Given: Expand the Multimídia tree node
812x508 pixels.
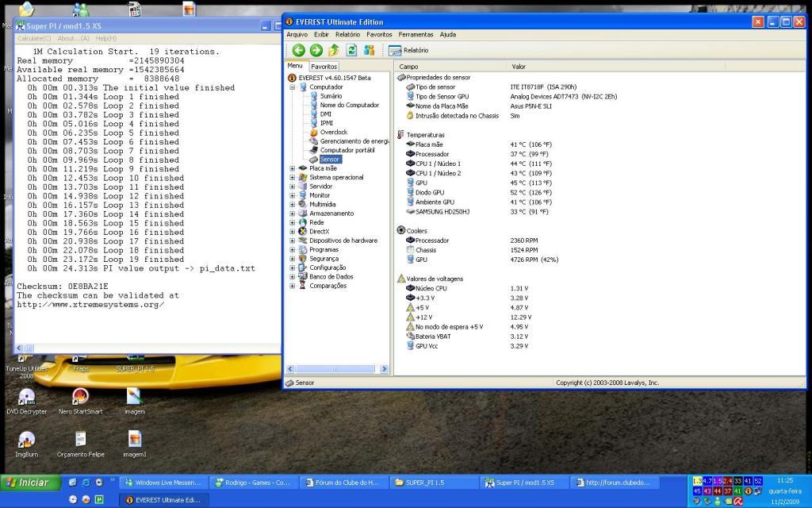Looking at the screenshot, I should 292,204.
